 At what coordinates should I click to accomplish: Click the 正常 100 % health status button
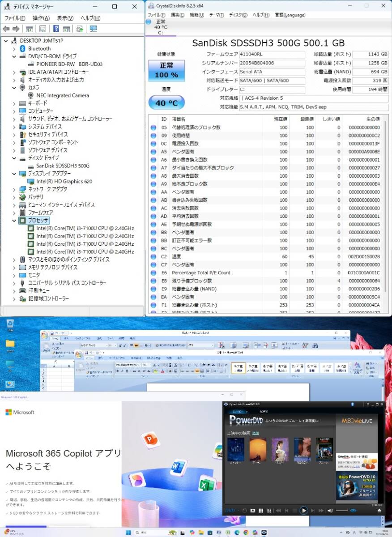(166, 70)
